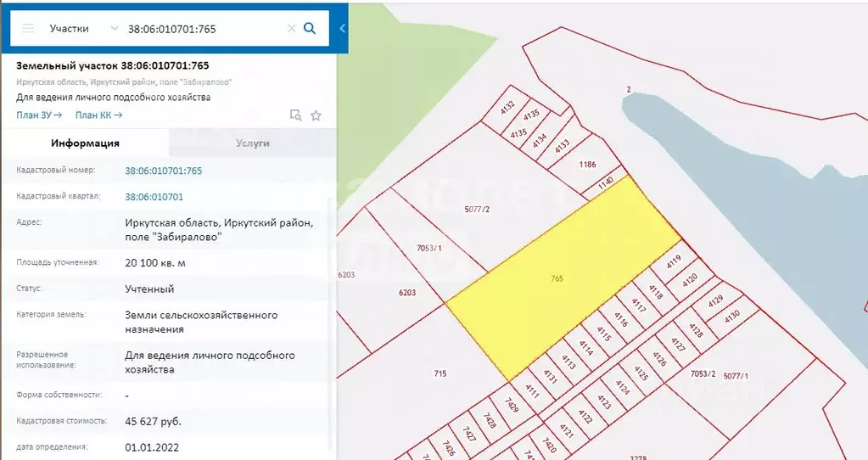Clear the search field with X icon
The height and width of the screenshot is (460, 868).
click(291, 28)
